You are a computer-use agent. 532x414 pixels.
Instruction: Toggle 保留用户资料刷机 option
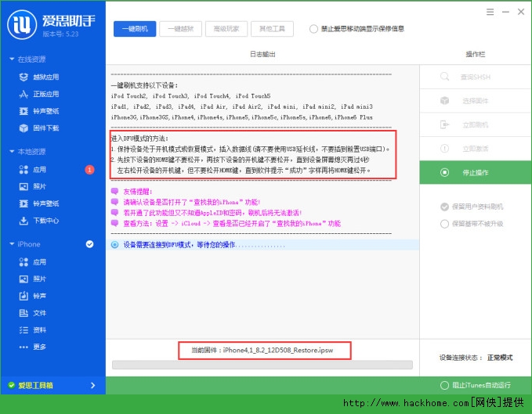[x=445, y=207]
